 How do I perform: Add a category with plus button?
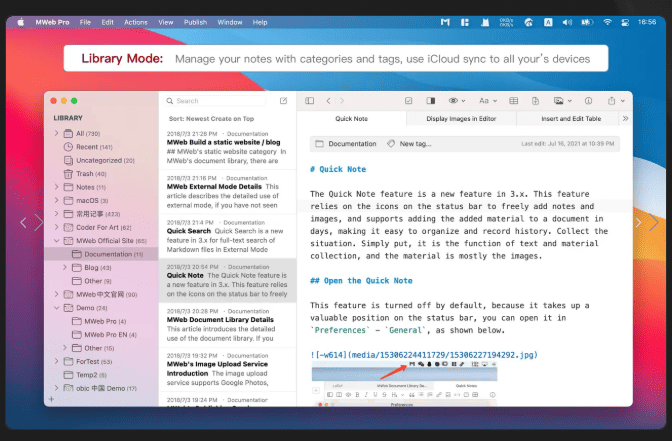click(51, 399)
